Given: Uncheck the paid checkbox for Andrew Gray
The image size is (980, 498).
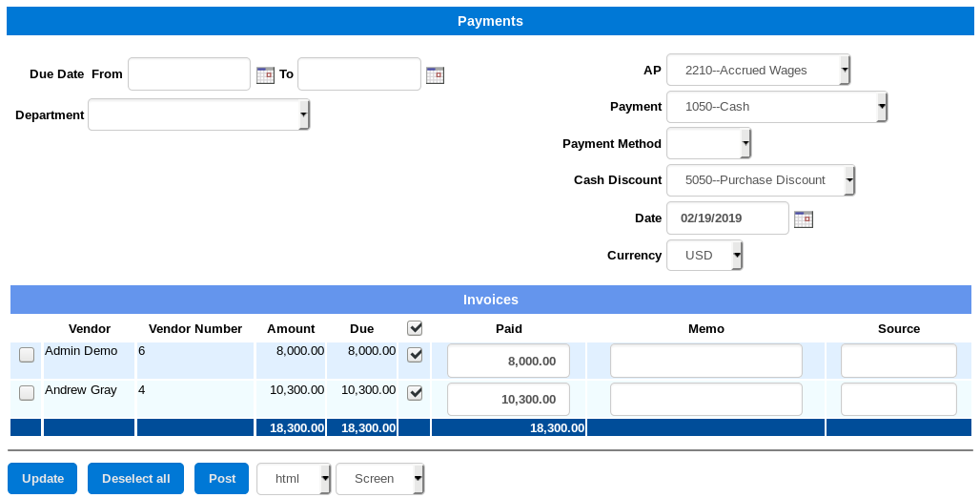Looking at the screenshot, I should coord(415,393).
